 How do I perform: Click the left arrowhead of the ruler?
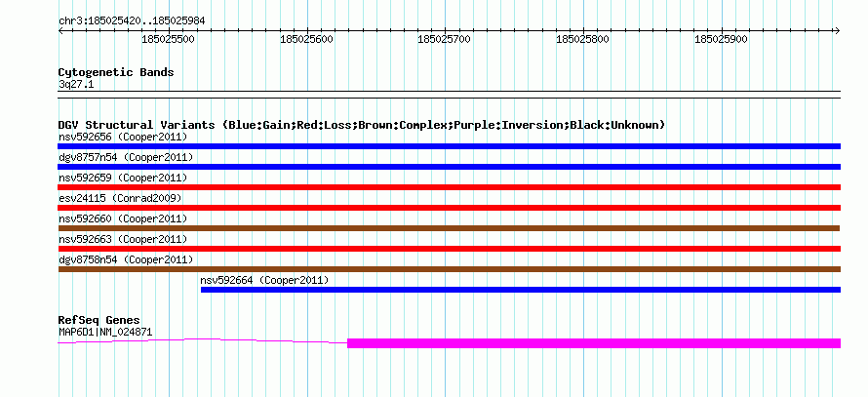pyautogui.click(x=60, y=30)
